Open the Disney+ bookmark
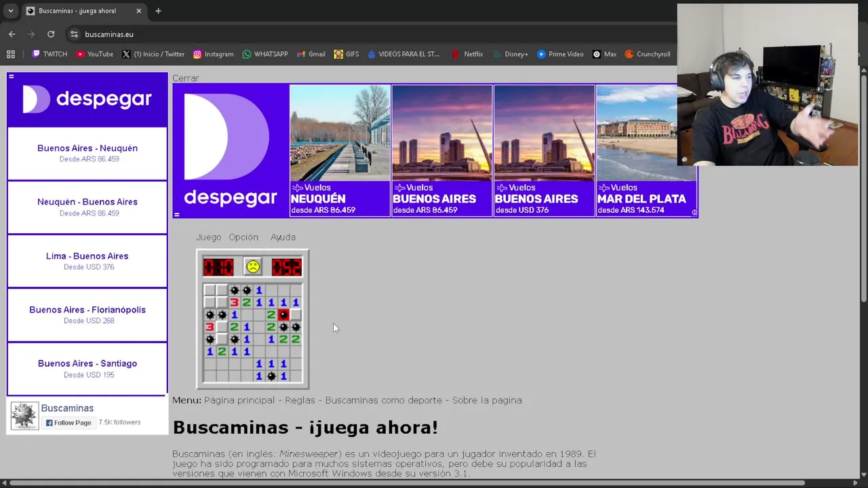 click(x=510, y=54)
